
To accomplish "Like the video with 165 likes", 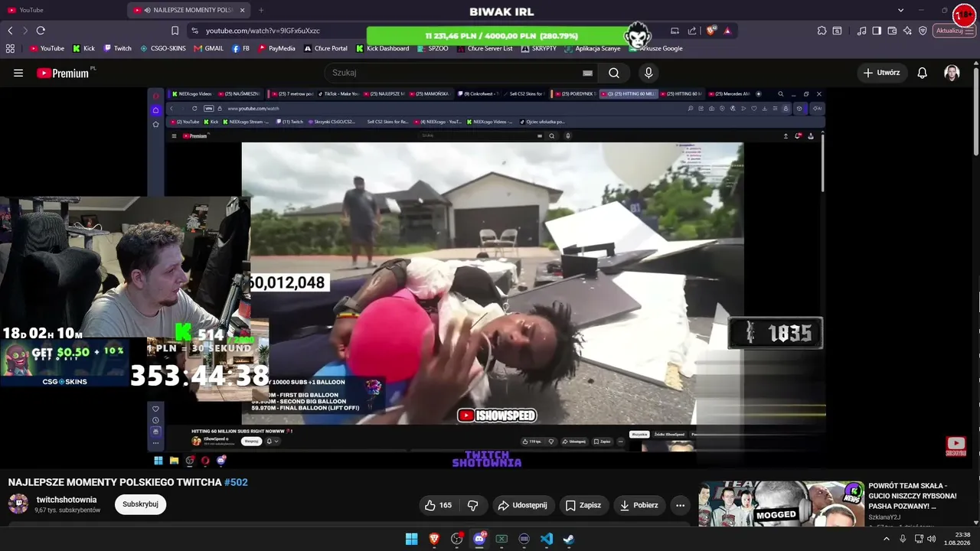I will (438, 505).
